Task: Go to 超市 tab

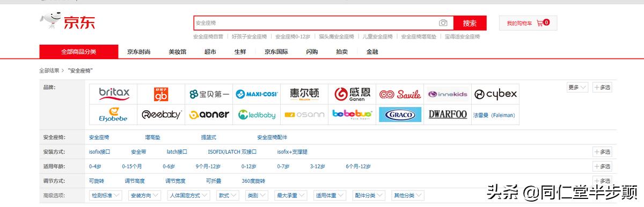Action: click(210, 52)
